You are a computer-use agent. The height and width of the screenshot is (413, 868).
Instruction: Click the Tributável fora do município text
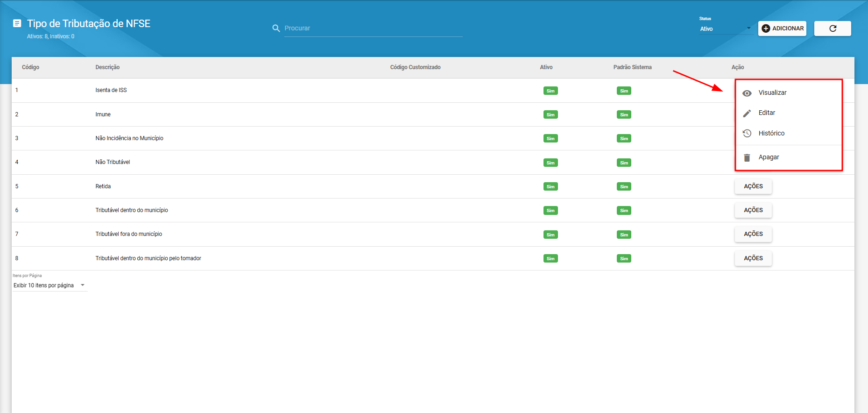coord(128,234)
